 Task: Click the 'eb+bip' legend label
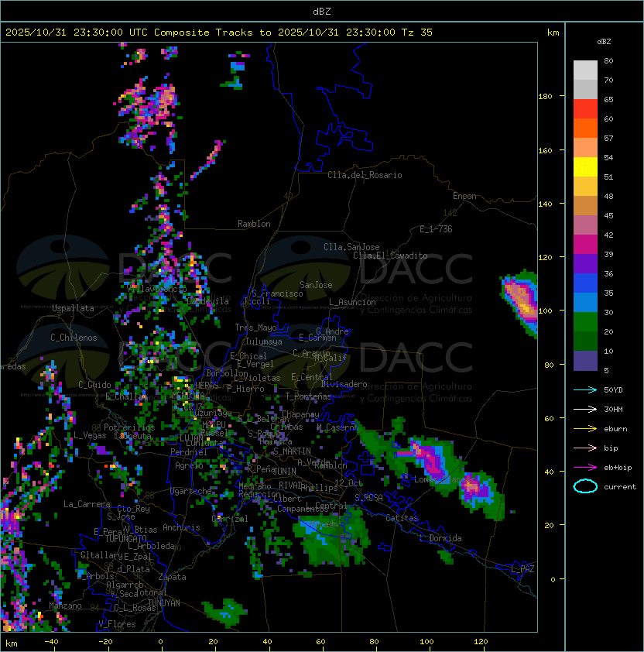point(618,468)
